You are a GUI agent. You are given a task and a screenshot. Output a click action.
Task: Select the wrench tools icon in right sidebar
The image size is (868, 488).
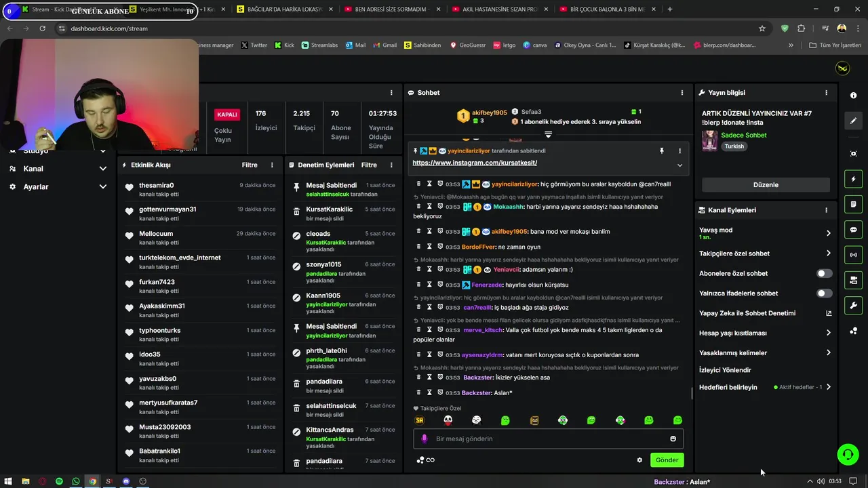click(x=853, y=305)
